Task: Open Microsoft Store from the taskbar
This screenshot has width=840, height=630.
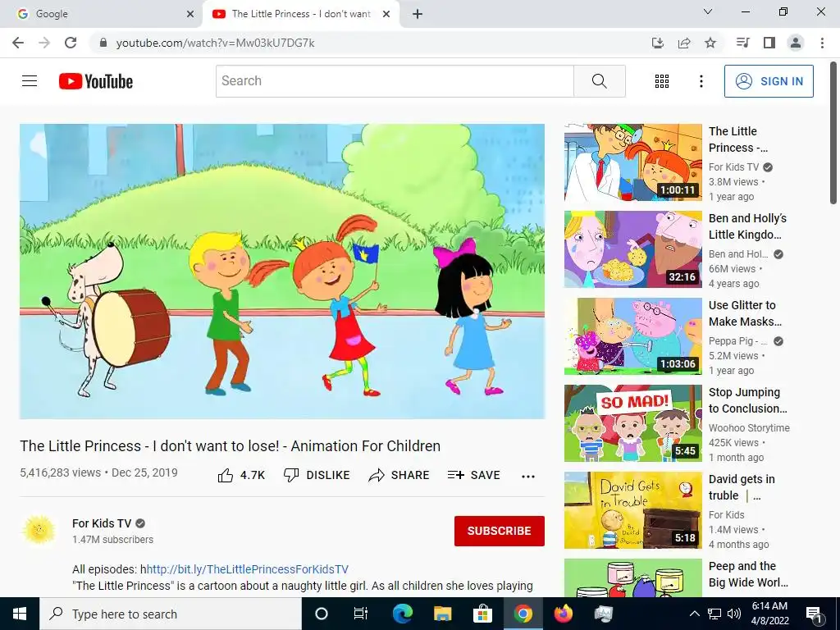Action: (x=482, y=614)
